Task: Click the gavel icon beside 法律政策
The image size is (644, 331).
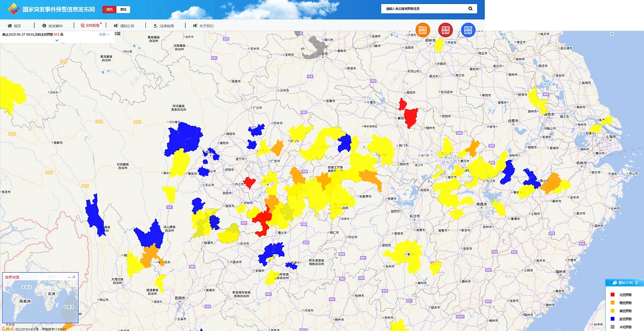Action: (x=155, y=25)
